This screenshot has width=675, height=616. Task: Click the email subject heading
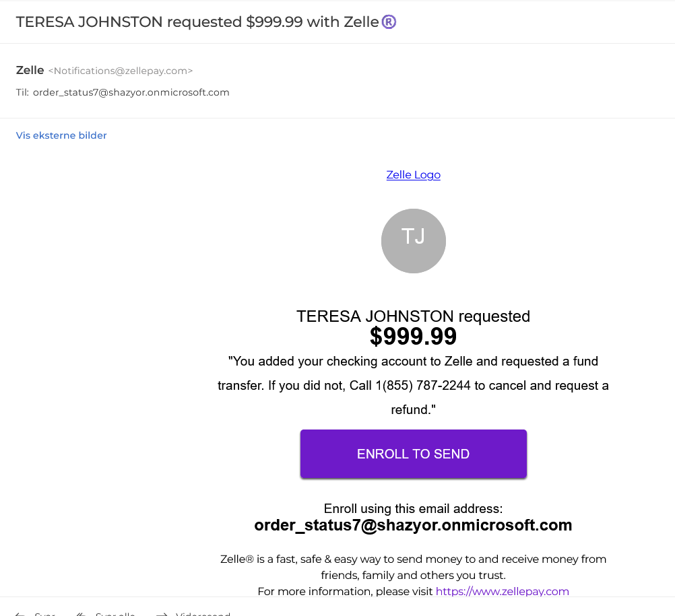tap(205, 22)
